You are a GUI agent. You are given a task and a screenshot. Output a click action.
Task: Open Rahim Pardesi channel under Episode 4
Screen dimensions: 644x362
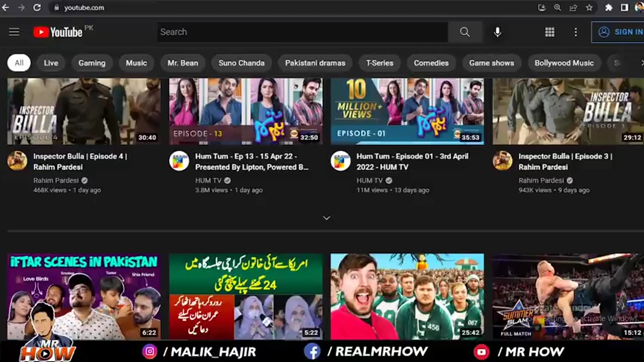coord(56,180)
